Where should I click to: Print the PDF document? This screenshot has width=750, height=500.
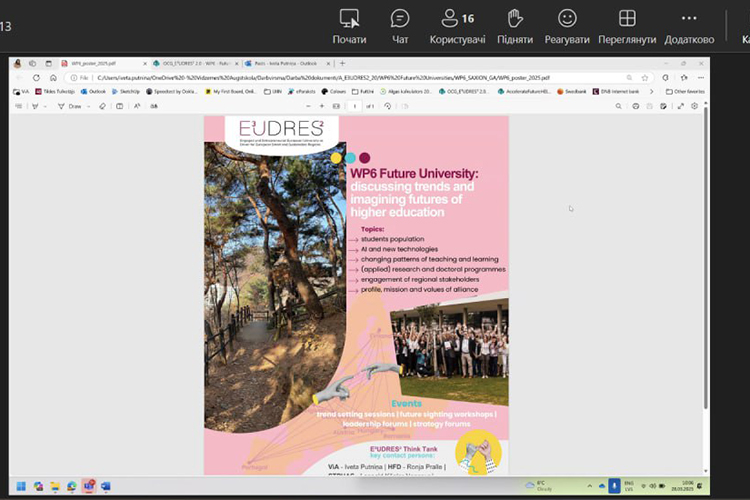[x=636, y=106]
